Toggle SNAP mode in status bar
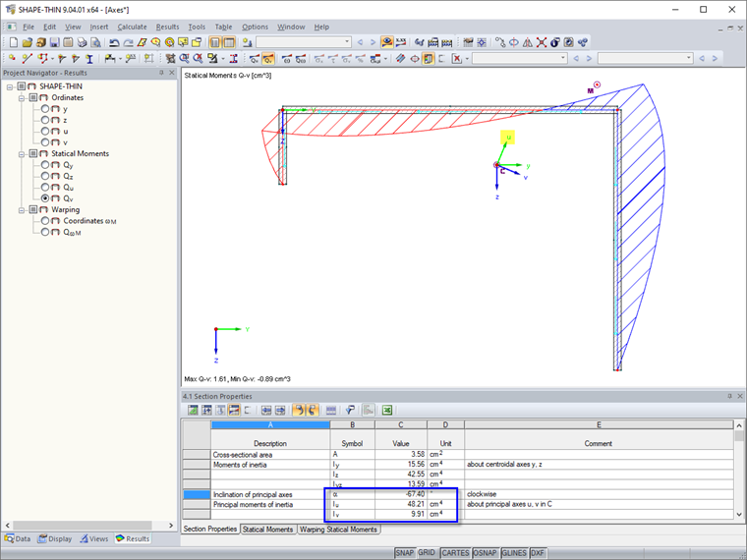This screenshot has height=560, width=747. (405, 553)
